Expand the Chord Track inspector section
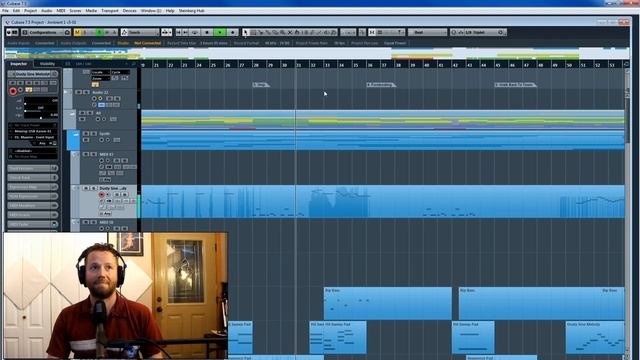This screenshot has width=640, height=360. [x=33, y=178]
